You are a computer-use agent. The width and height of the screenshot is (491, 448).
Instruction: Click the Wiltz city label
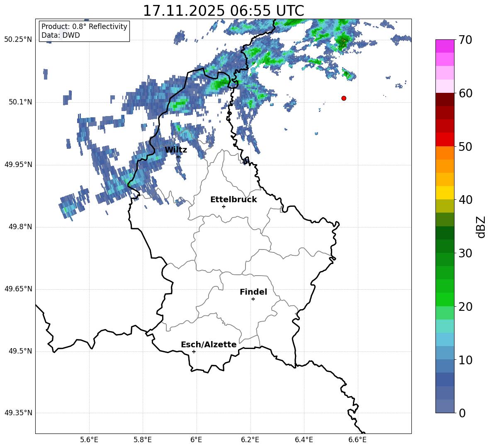[x=176, y=150]
